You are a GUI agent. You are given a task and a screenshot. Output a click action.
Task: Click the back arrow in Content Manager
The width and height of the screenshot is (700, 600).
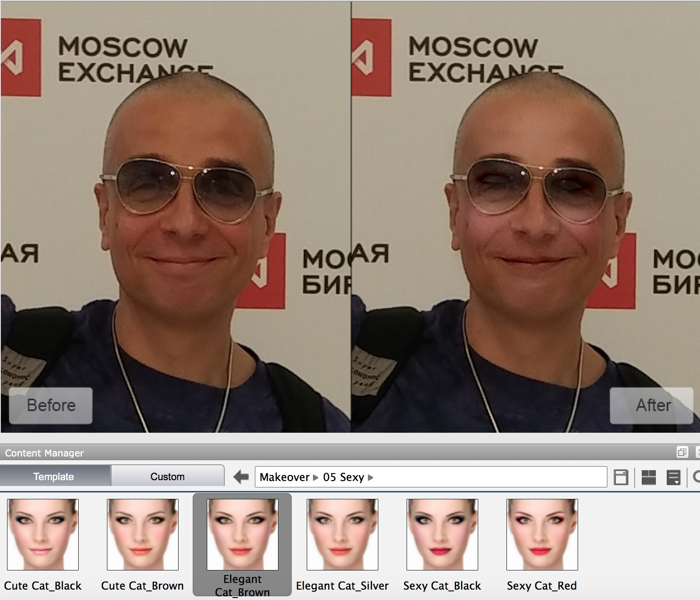coord(241,477)
